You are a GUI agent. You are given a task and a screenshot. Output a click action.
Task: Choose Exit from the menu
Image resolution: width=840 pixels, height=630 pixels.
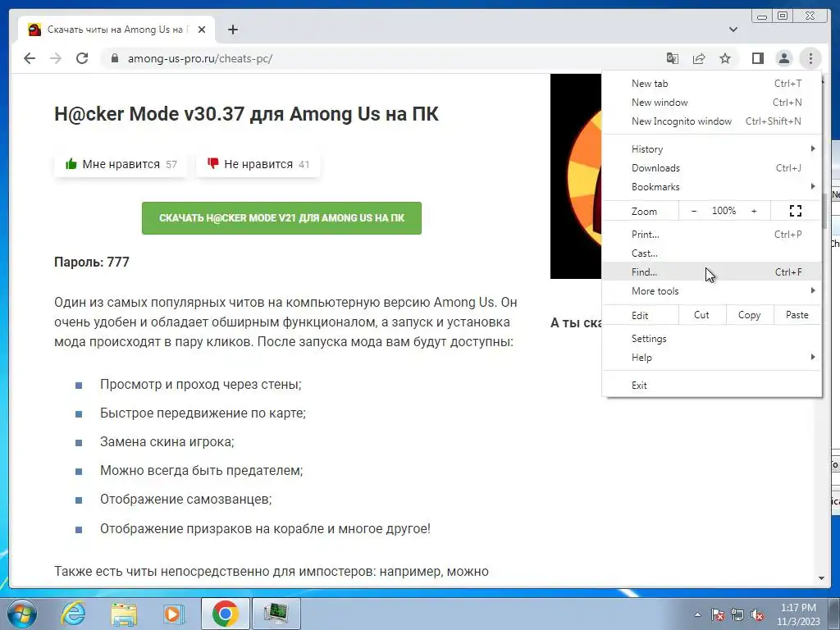(712, 386)
